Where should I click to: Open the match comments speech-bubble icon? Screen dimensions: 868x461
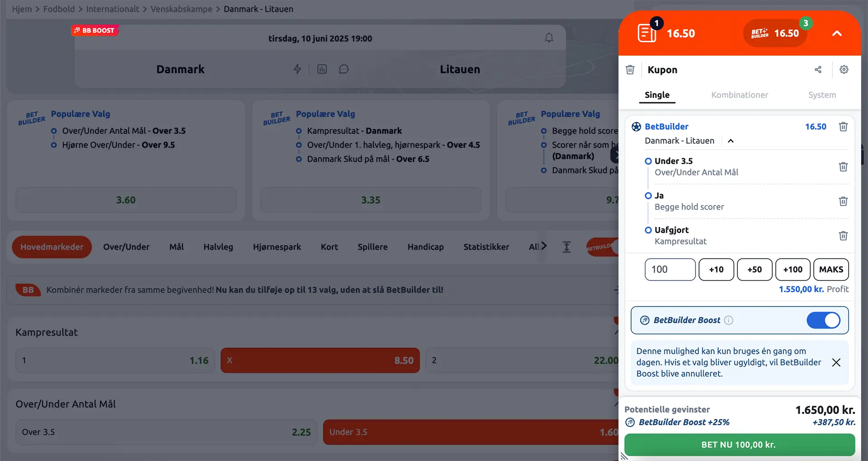[344, 69]
